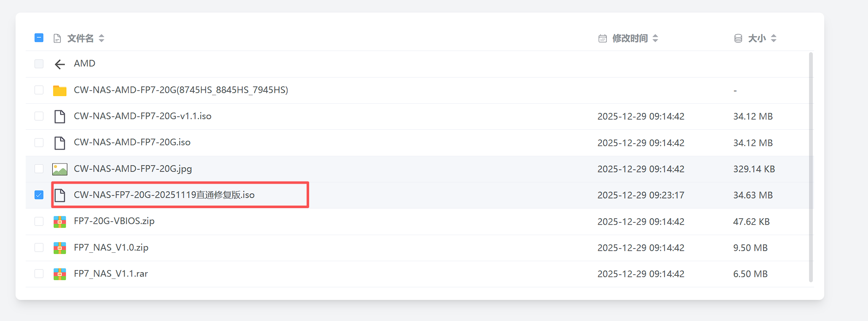Open the FP7-20G-VBIOS.zip file name
868x321 pixels.
click(114, 221)
